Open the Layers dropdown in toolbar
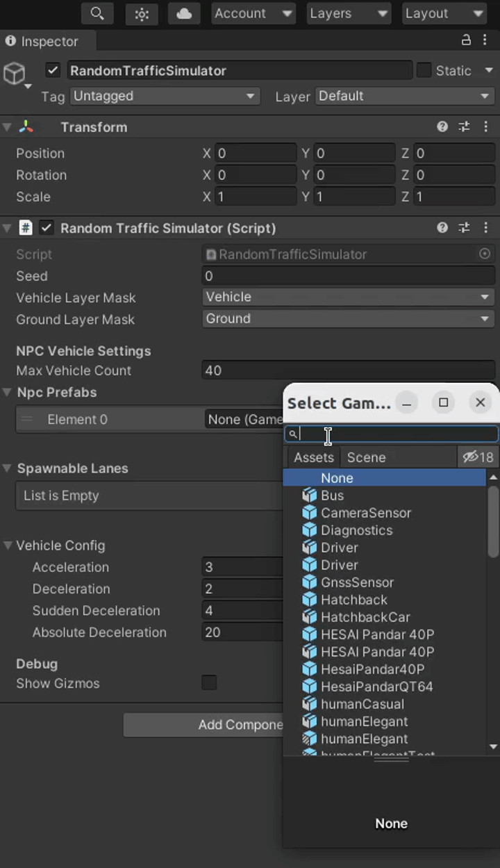 [349, 13]
